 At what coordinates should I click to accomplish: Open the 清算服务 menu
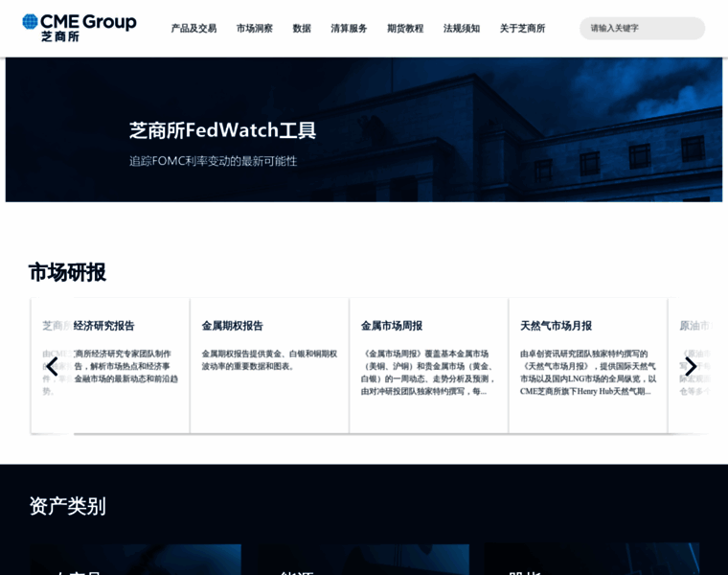pyautogui.click(x=349, y=29)
